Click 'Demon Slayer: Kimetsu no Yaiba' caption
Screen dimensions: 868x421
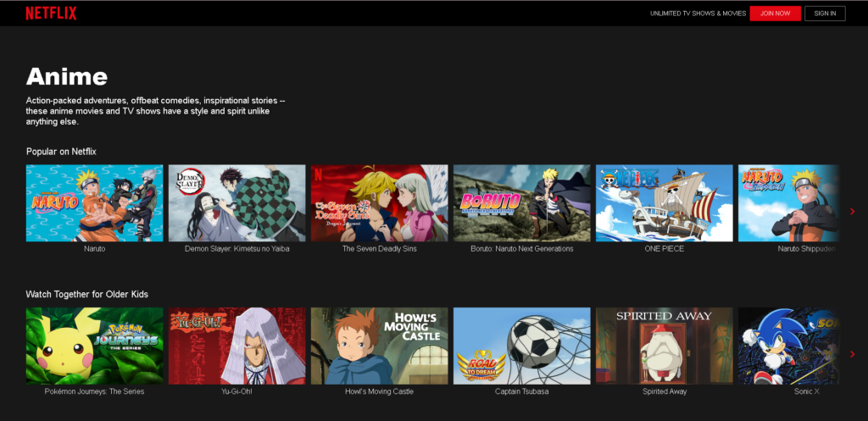(237, 249)
